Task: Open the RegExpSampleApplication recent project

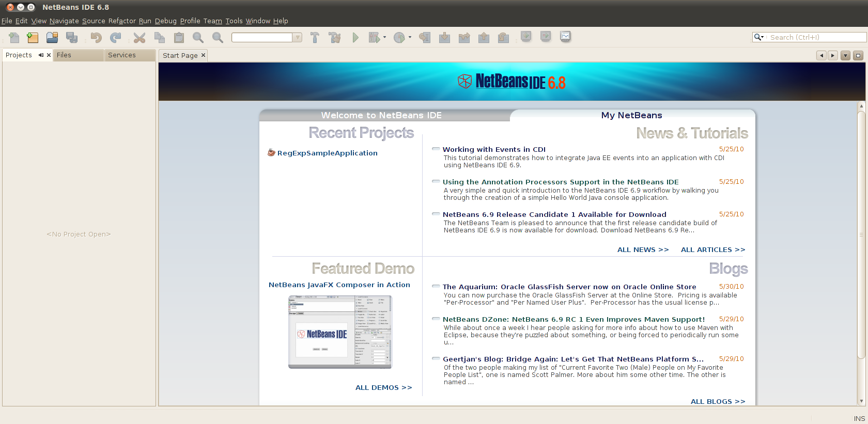Action: coord(327,153)
